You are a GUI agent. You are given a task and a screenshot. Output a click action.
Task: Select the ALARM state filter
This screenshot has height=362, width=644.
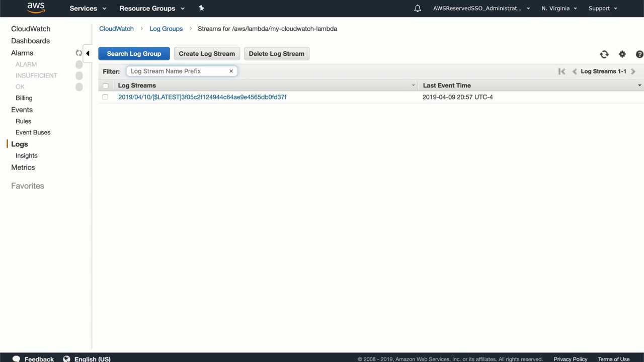pos(26,64)
